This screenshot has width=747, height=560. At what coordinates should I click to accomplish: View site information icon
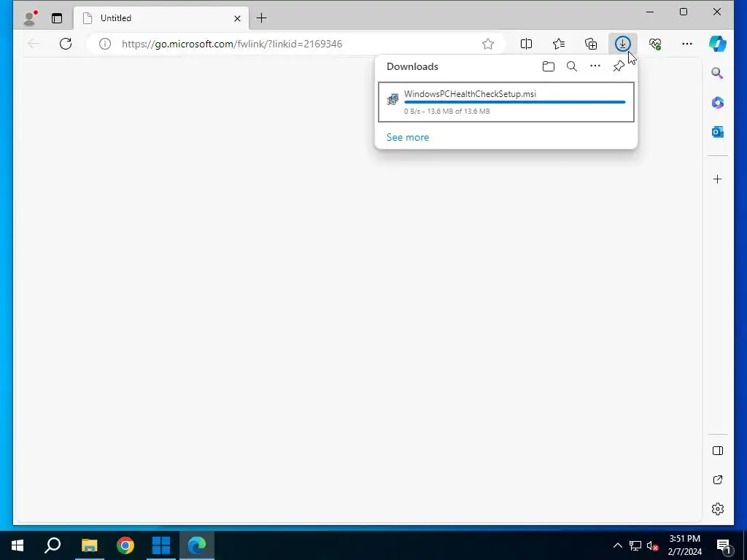105,44
